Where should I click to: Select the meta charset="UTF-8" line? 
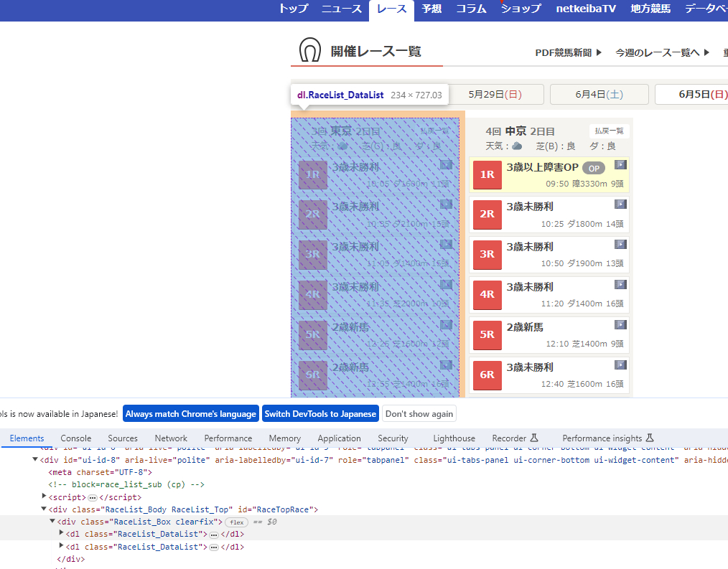point(100,472)
